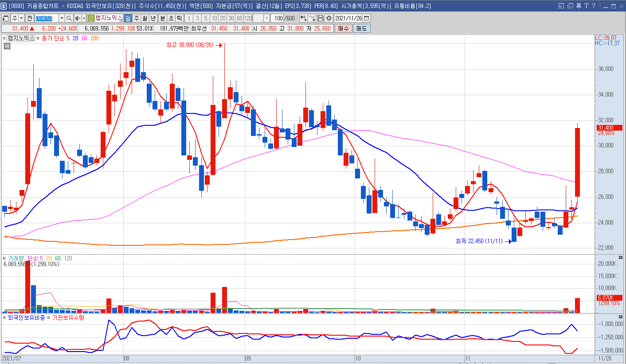The width and height of the screenshot is (626, 364).
Task: Click the 최고 38,000 (08/26) high label
Action: (x=190, y=45)
